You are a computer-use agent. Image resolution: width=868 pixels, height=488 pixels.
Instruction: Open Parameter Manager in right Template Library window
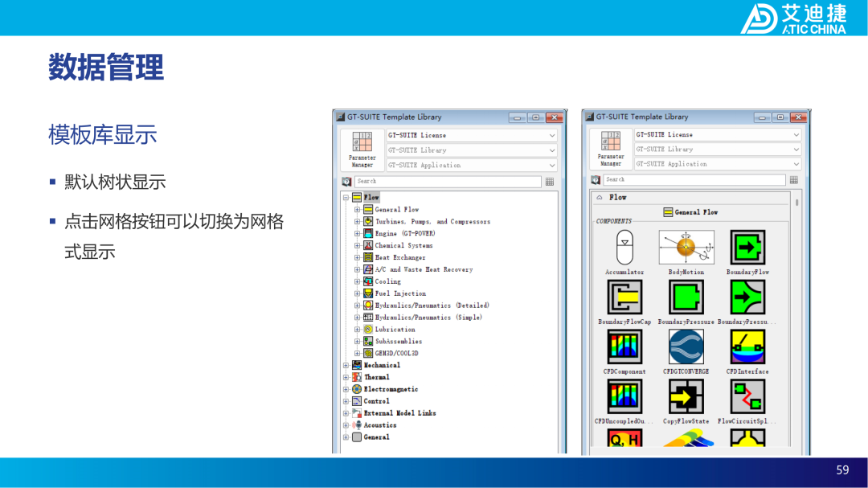(x=611, y=149)
